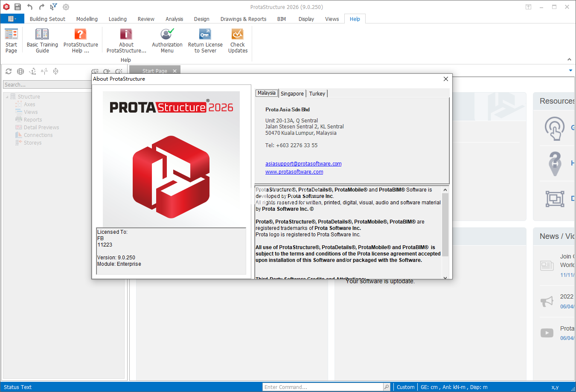Click the selection filter cursor icon
576x392 pixels.
[52, 7]
